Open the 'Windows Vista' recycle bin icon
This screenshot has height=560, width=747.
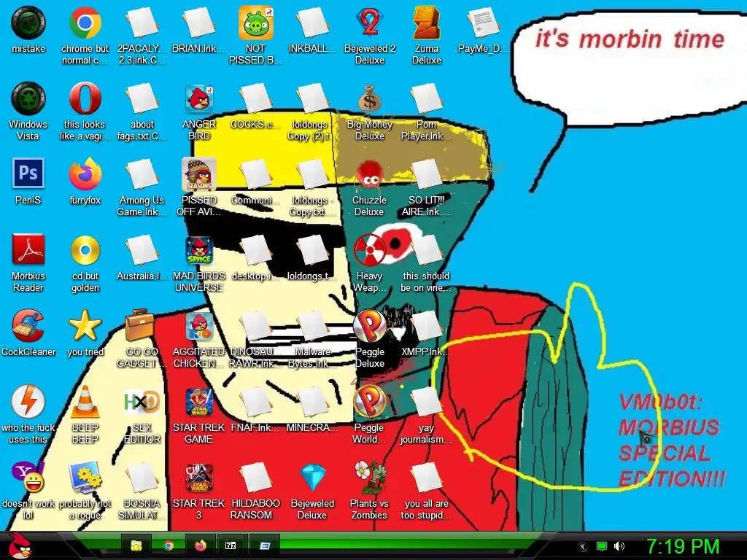pyautogui.click(x=28, y=98)
